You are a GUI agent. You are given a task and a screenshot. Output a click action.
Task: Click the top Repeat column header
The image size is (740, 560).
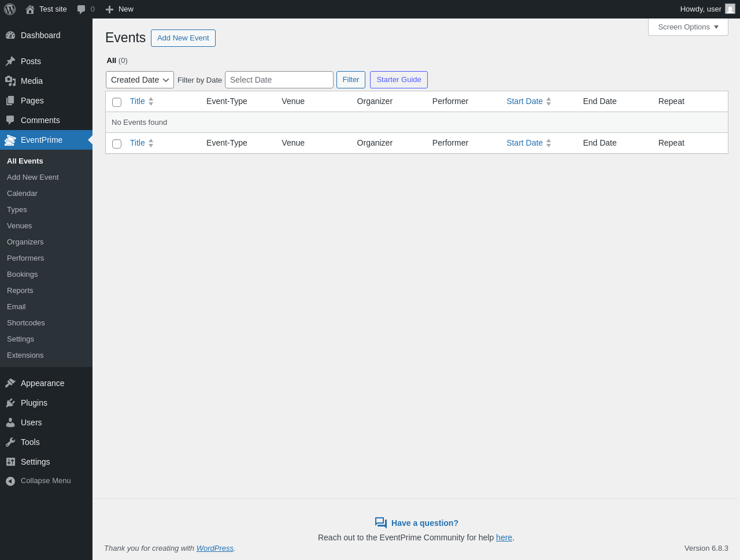671,101
